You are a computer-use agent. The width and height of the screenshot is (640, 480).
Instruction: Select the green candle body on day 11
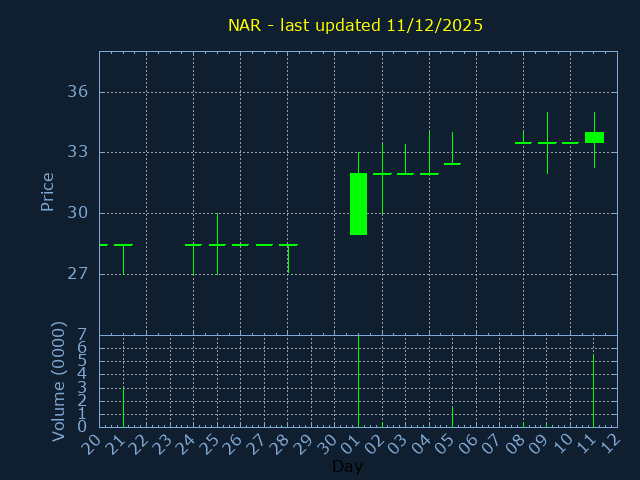[x=594, y=138]
